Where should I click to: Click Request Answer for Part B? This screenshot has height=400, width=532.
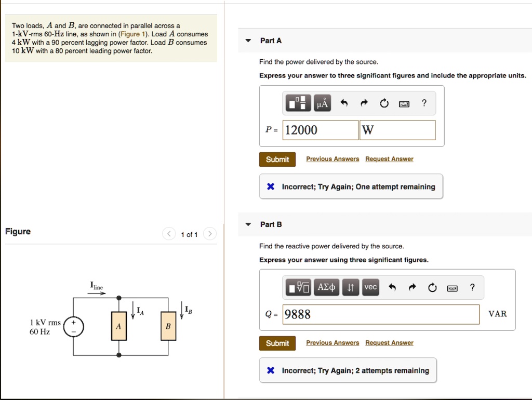[x=389, y=343]
